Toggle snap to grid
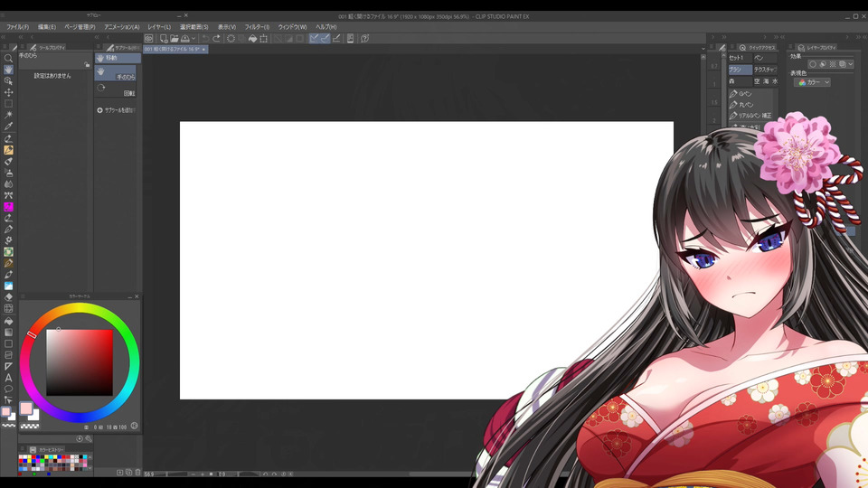 (336, 38)
